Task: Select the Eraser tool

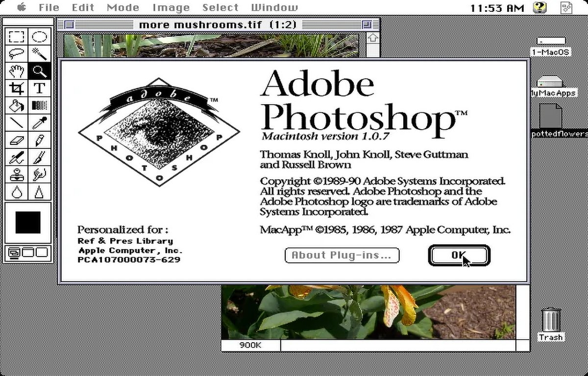Action: click(17, 140)
